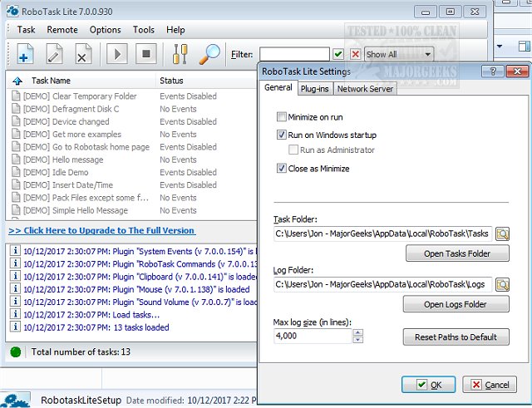Screen dimensions: 532x408
Task: Click sort arrow icon beside Task Name
Action: (17, 81)
